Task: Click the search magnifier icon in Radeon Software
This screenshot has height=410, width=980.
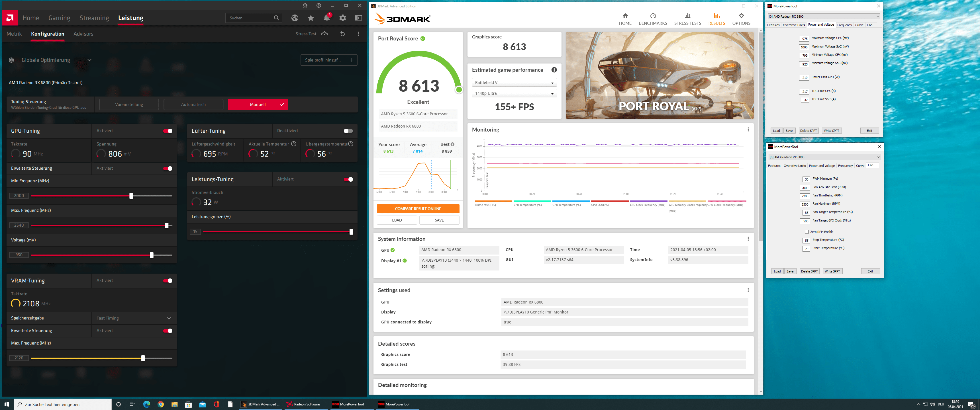Action: [277, 18]
